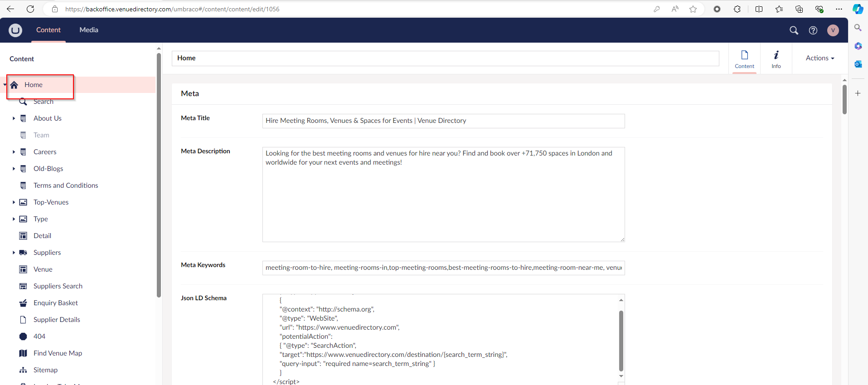Click the Json LD Schema scrollbar

[x=621, y=341]
